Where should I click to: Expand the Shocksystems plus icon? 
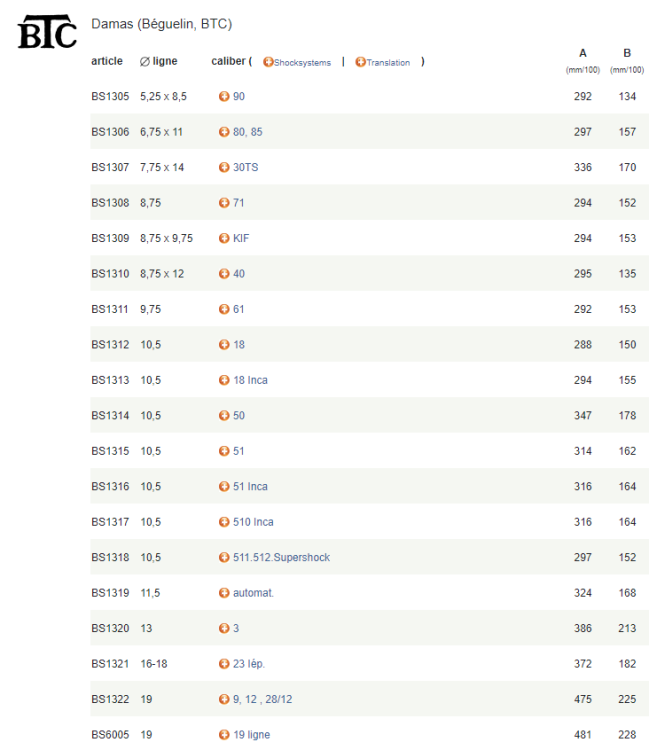(x=268, y=62)
